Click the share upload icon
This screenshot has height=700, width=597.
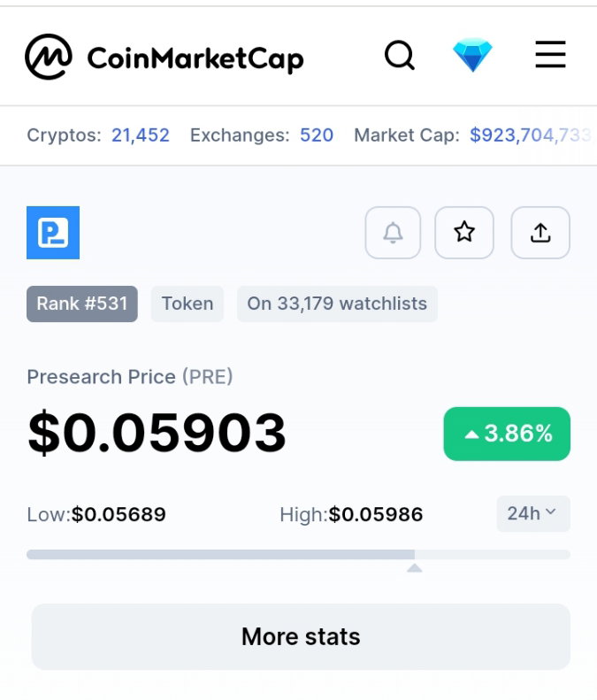point(540,233)
